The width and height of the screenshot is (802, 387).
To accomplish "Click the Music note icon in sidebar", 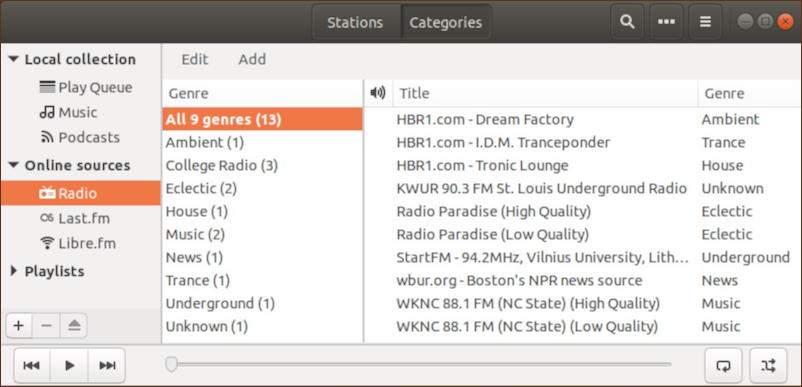I will click(x=47, y=112).
